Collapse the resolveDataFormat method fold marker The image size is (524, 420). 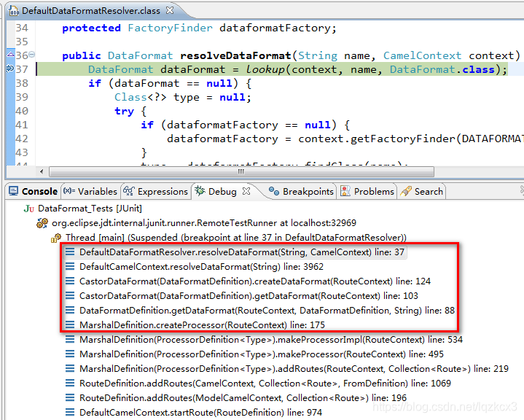[32, 54]
